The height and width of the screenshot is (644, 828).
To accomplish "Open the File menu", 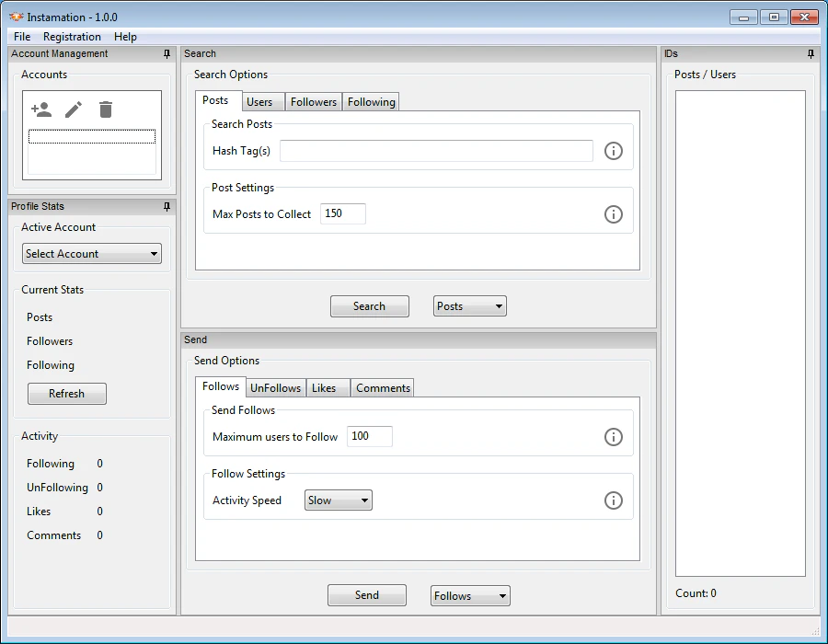I will tap(22, 37).
